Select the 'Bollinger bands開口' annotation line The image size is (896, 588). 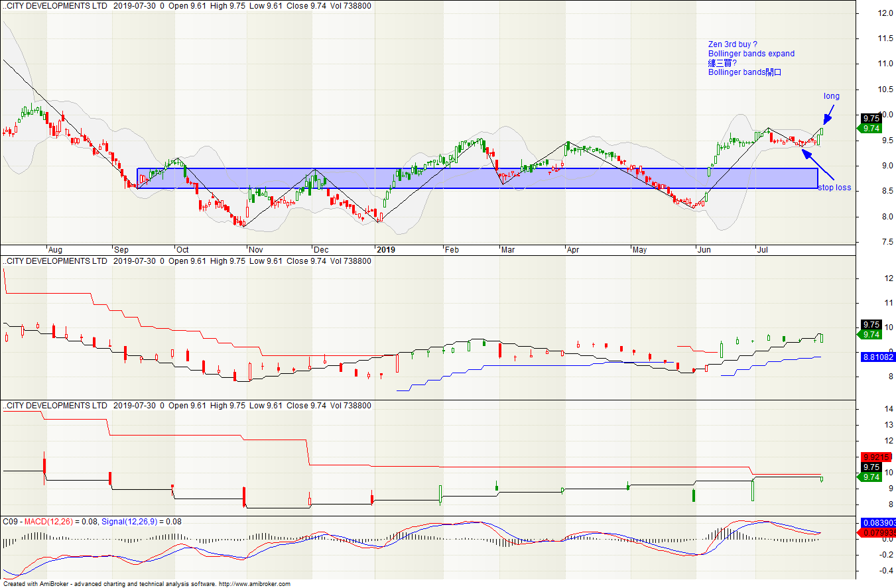[x=745, y=72]
